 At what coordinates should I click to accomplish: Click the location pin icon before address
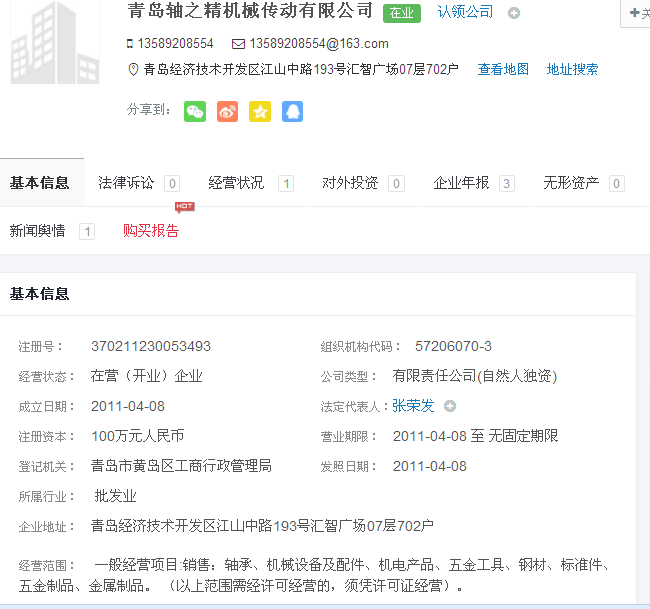(134, 70)
